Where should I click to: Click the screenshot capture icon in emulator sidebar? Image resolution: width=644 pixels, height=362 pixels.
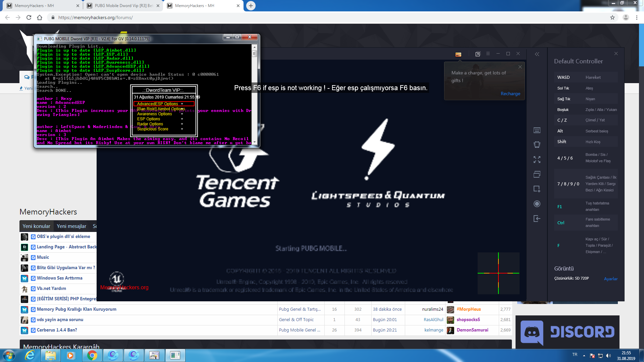tap(537, 189)
